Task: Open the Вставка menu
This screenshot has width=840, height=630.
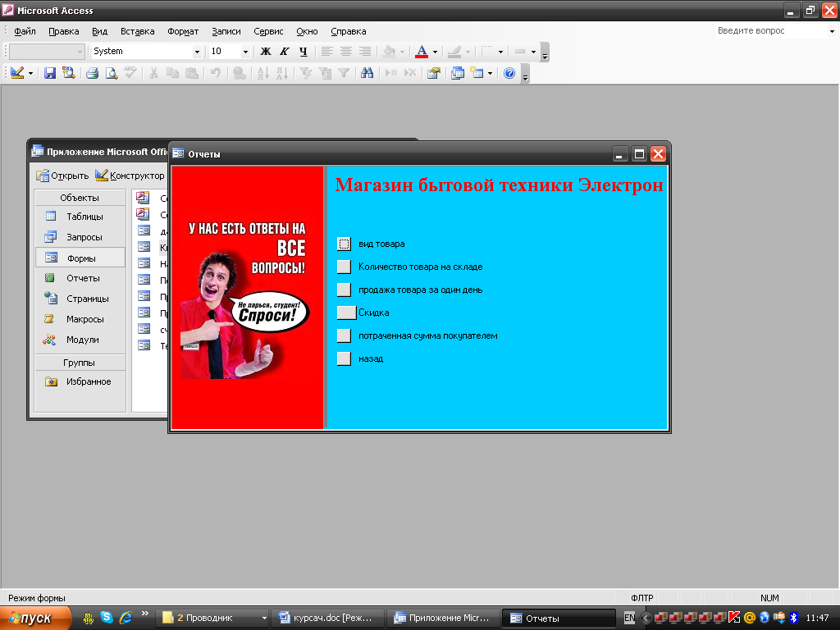Action: coord(137,31)
